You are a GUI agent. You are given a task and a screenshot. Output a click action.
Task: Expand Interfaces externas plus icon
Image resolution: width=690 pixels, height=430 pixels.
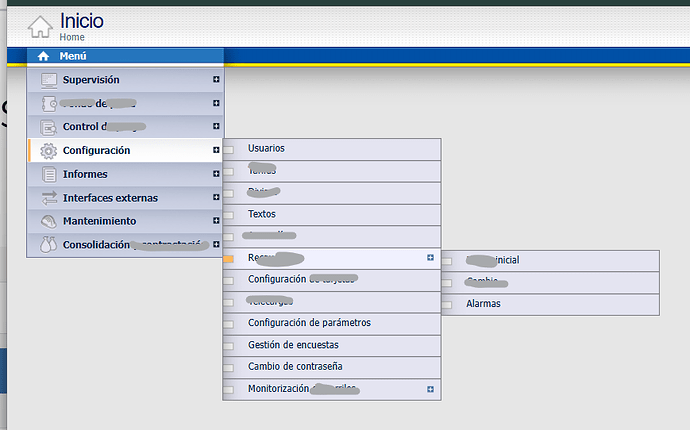point(216,198)
